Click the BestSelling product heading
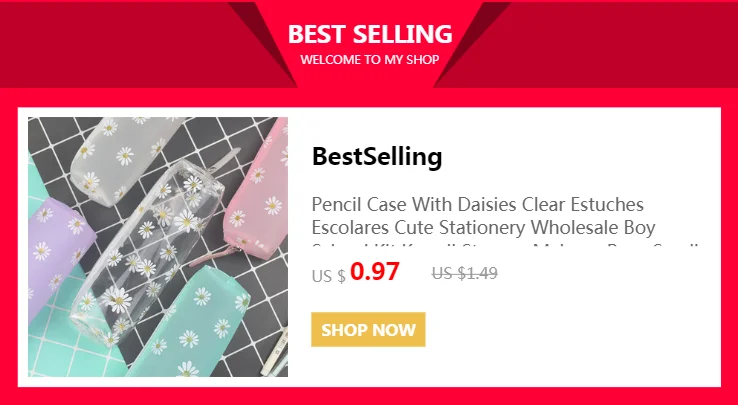 [x=377, y=157]
